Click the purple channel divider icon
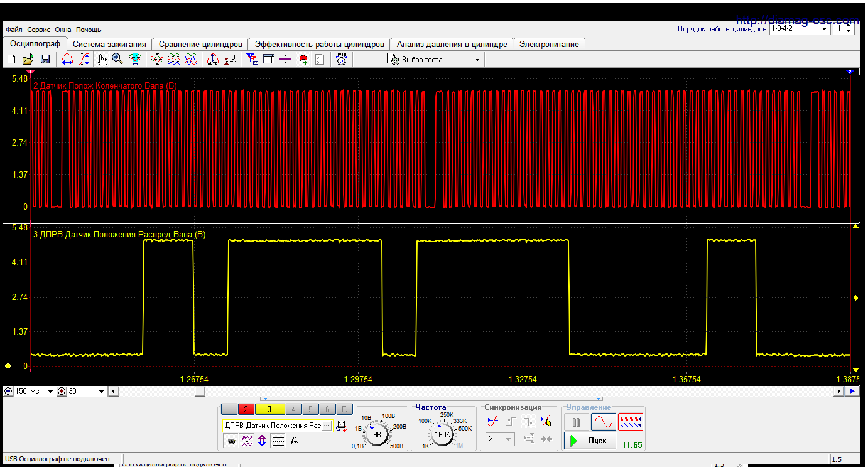Image resolution: width=868 pixels, height=467 pixels. point(285,60)
